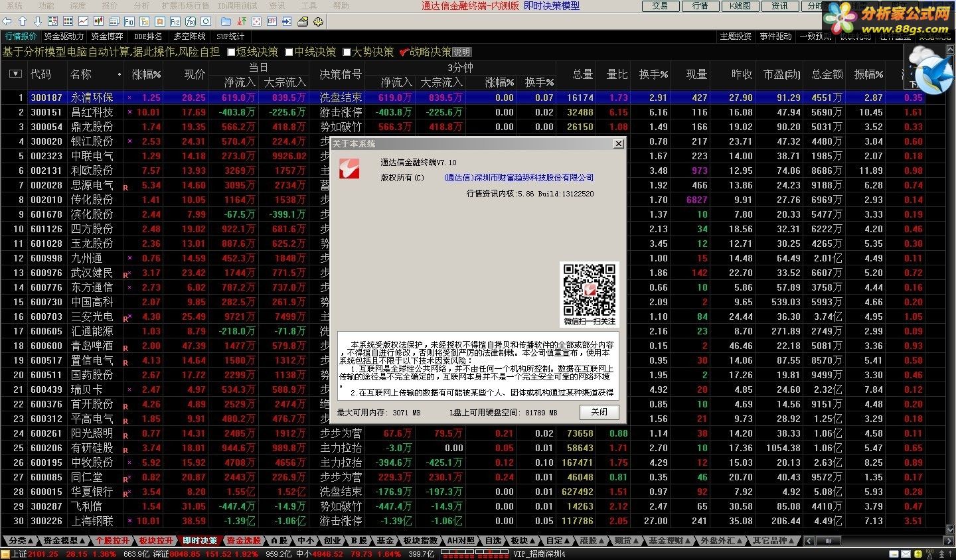Click the 行情 button at top

(x=700, y=6)
